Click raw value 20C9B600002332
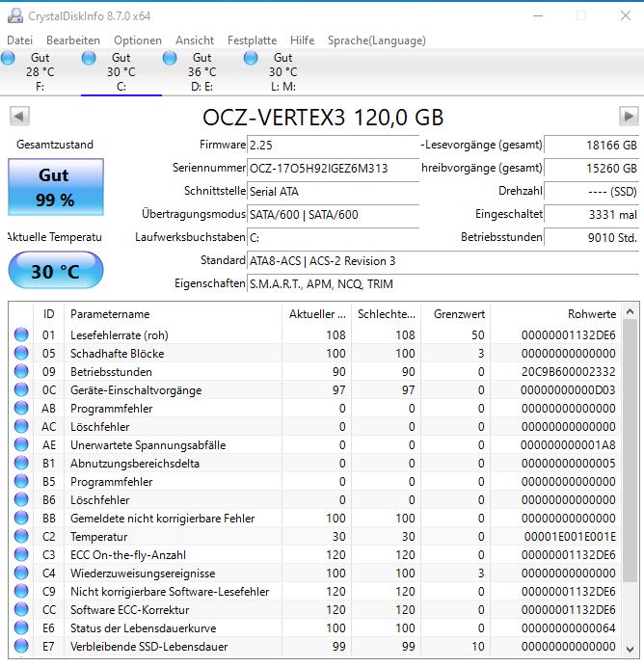This screenshot has height=667, width=644. pyautogui.click(x=568, y=372)
